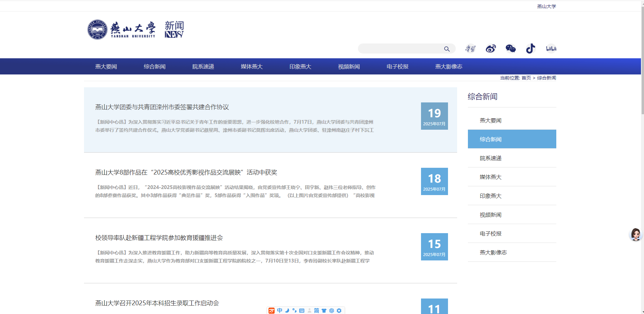644x314 pixels.
Task: Open the Douyin (TikTok) icon
Action: [x=530, y=49]
